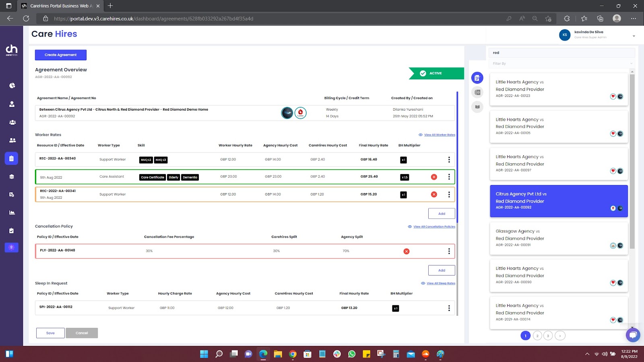Expand the user profile dropdown chevron
Image resolution: width=644 pixels, height=362 pixels.
coord(634,36)
